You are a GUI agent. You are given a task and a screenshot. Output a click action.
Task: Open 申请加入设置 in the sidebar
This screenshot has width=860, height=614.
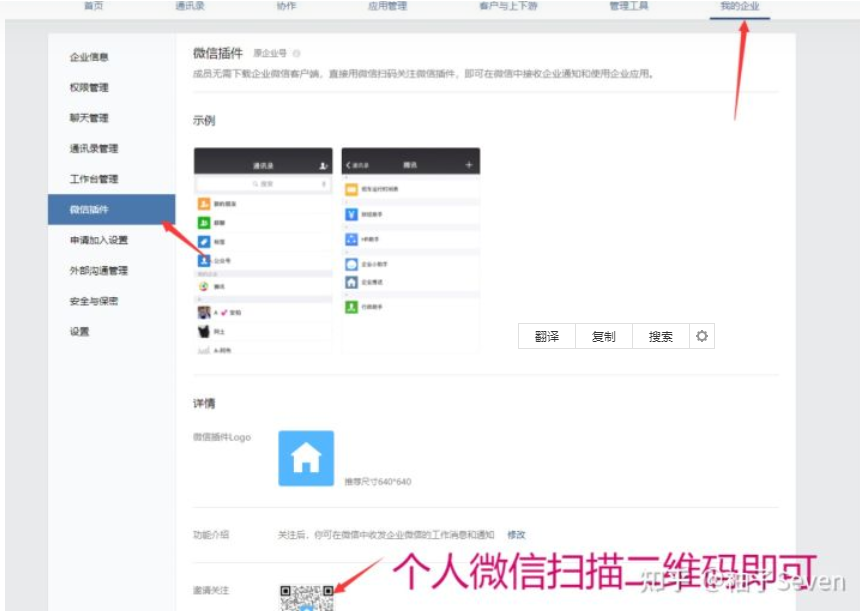point(99,240)
